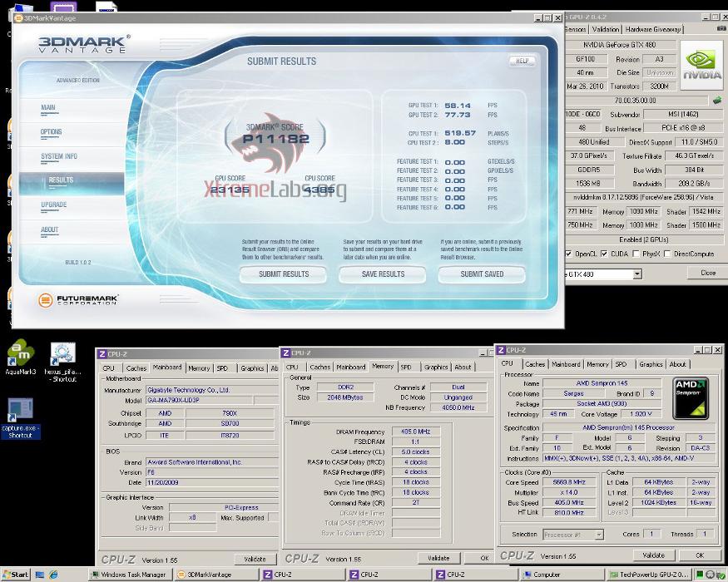The image size is (728, 582).
Task: Click the Z icon in CPU-Z Memory window title
Action: coord(286,353)
